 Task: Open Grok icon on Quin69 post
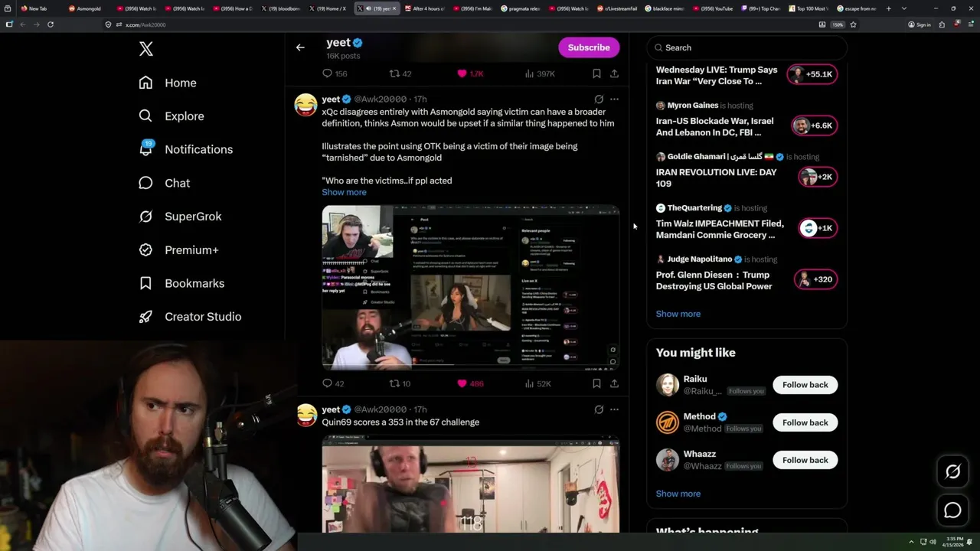coord(599,409)
